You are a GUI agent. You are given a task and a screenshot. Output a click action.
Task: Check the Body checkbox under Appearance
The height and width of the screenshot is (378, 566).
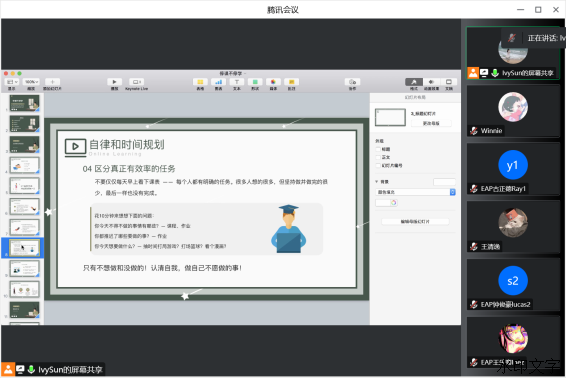tap(378, 157)
